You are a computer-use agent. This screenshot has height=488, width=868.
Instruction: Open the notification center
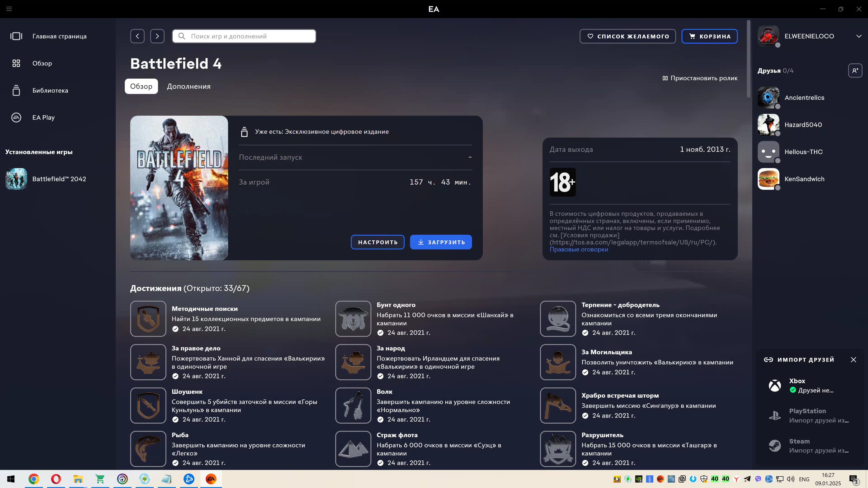tap(854, 480)
